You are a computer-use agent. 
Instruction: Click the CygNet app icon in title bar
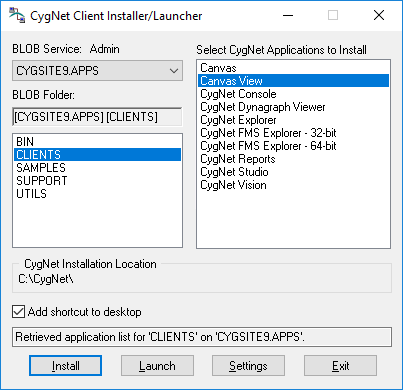click(x=17, y=15)
